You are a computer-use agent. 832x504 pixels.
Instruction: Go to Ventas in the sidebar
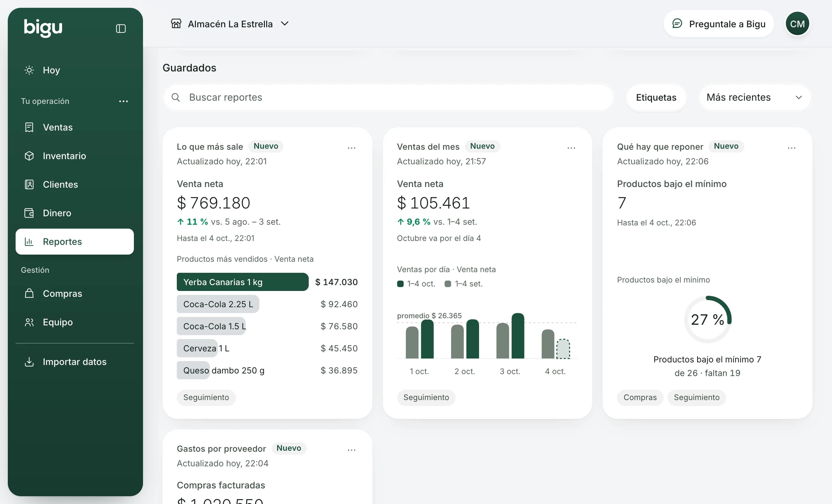[75, 127]
